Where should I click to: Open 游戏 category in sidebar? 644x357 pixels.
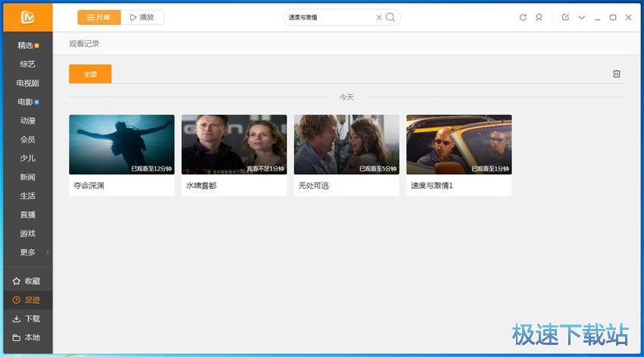tap(27, 233)
